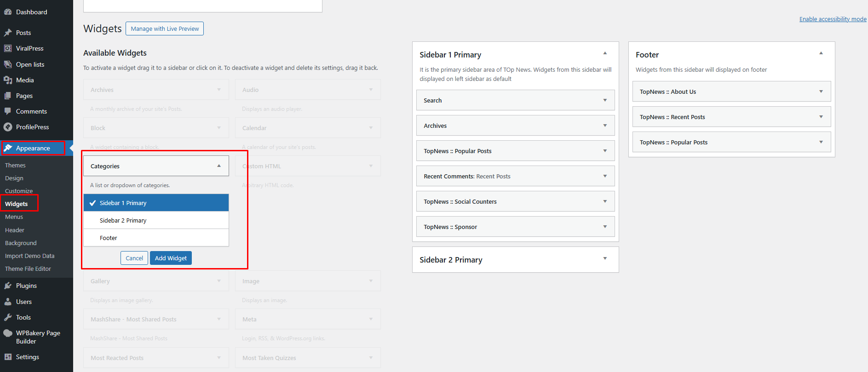Open the Design submenu item
Screen dimensions: 868x372
click(x=14, y=178)
